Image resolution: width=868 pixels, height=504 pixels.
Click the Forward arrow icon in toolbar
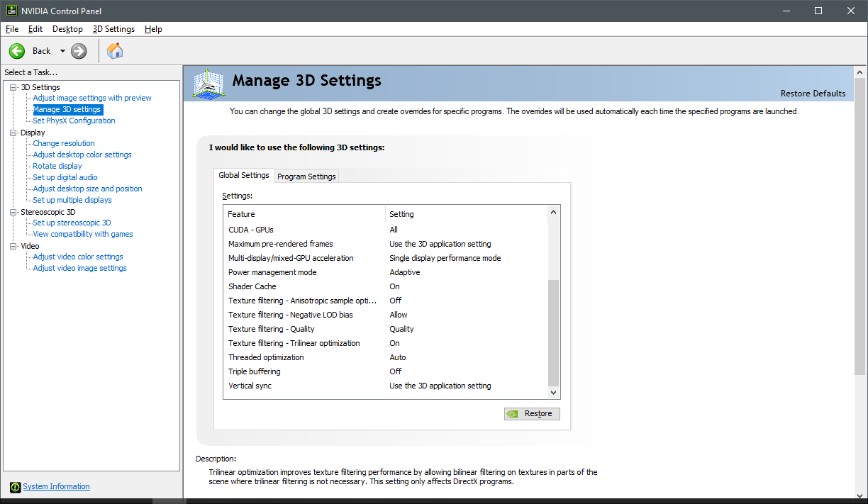[79, 51]
